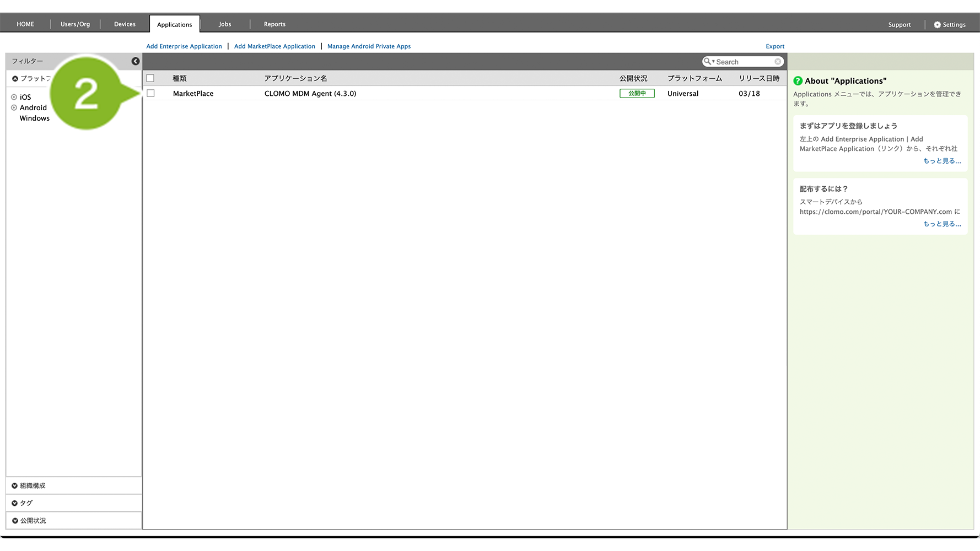Check the CLOMO MDM Agent row checkbox
The height and width of the screenshot is (551, 980).
[x=150, y=94]
